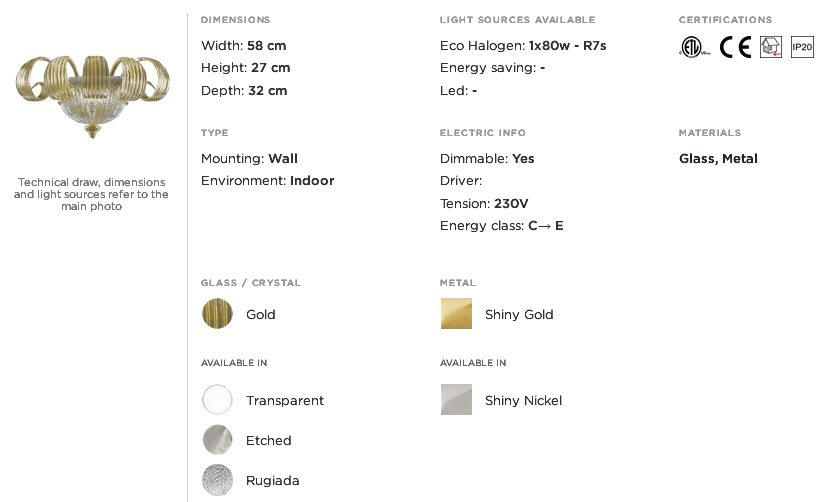Screen dimensions: 822x502
Task: Click the Glass, Metal materials text
Action: point(718,159)
